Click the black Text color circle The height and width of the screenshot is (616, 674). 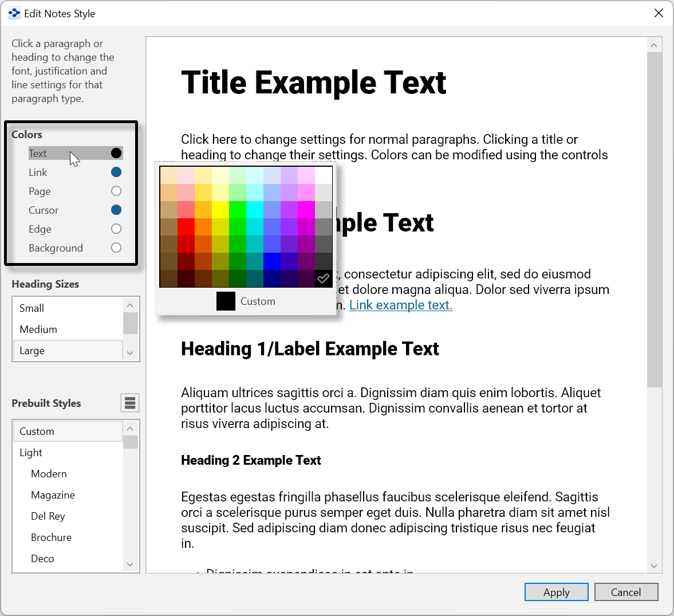click(x=116, y=153)
